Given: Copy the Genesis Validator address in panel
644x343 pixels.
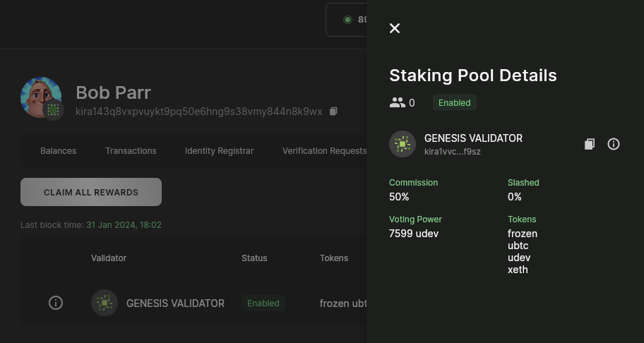Looking at the screenshot, I should click(x=590, y=144).
